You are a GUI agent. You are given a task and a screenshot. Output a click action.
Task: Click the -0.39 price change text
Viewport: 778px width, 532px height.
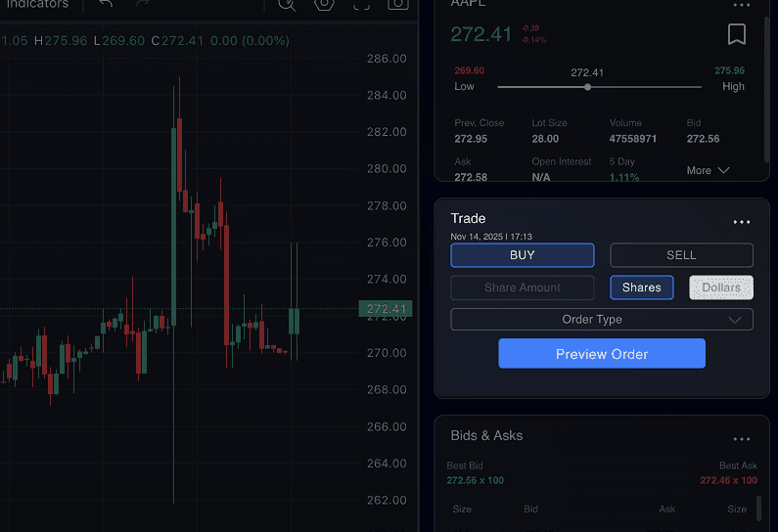coord(530,28)
